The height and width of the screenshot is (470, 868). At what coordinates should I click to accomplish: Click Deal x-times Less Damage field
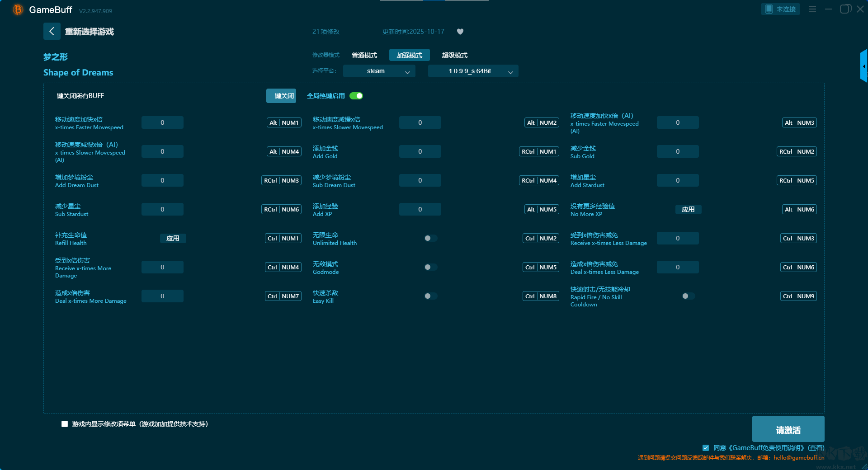678,267
